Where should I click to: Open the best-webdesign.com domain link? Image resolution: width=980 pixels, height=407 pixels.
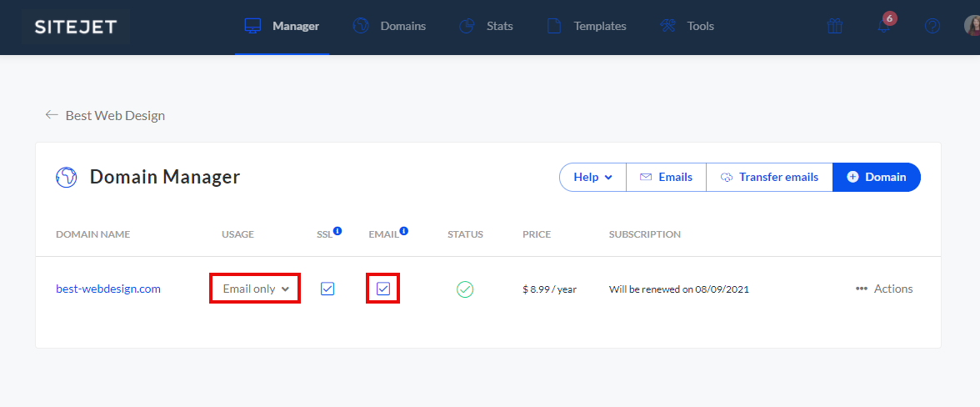pos(108,289)
